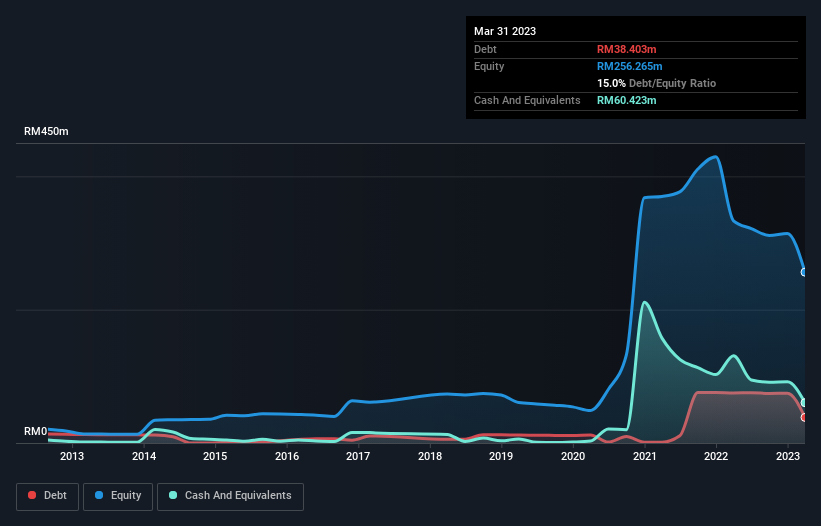Click the Mar 31 2023 tooltip date
Screen dimensions: 821x526
click(505, 31)
